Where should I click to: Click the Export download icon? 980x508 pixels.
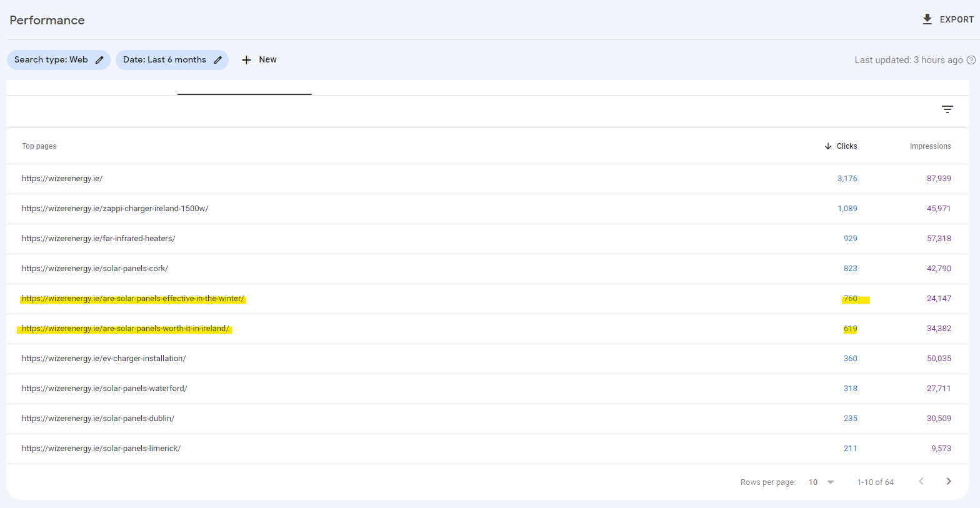(927, 19)
